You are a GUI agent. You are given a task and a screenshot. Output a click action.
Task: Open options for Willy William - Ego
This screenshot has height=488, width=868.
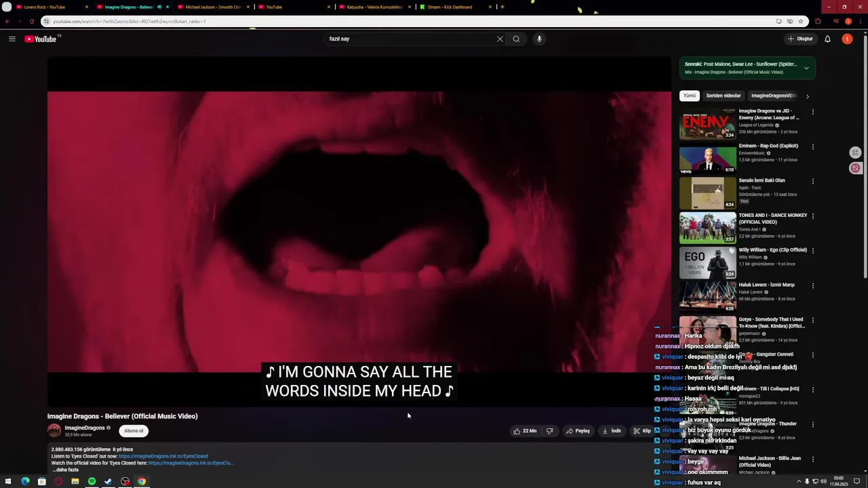(812, 251)
